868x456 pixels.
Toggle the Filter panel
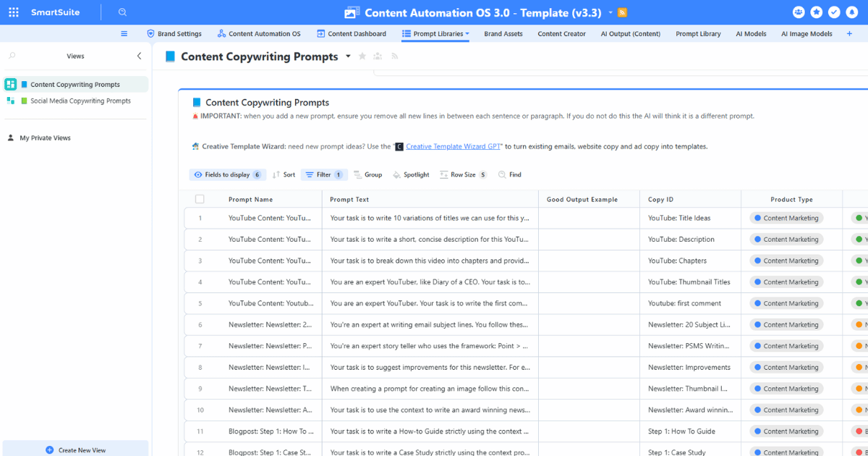(324, 174)
